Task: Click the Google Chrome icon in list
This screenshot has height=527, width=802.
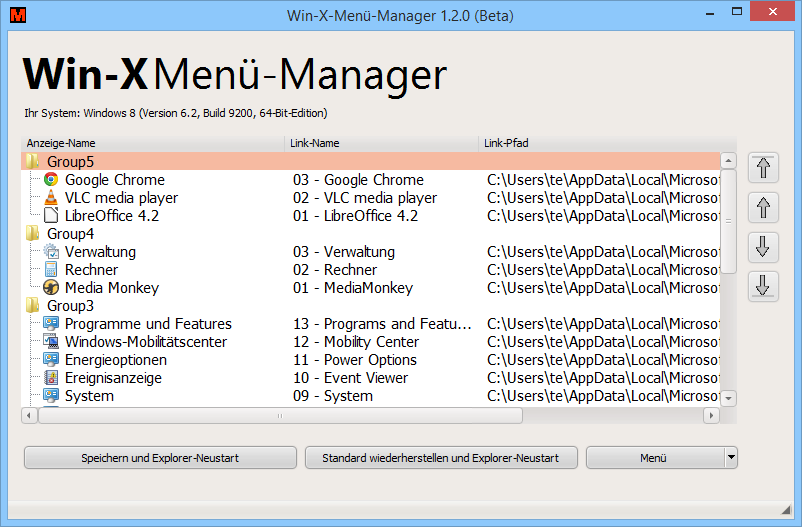Action: (51, 180)
